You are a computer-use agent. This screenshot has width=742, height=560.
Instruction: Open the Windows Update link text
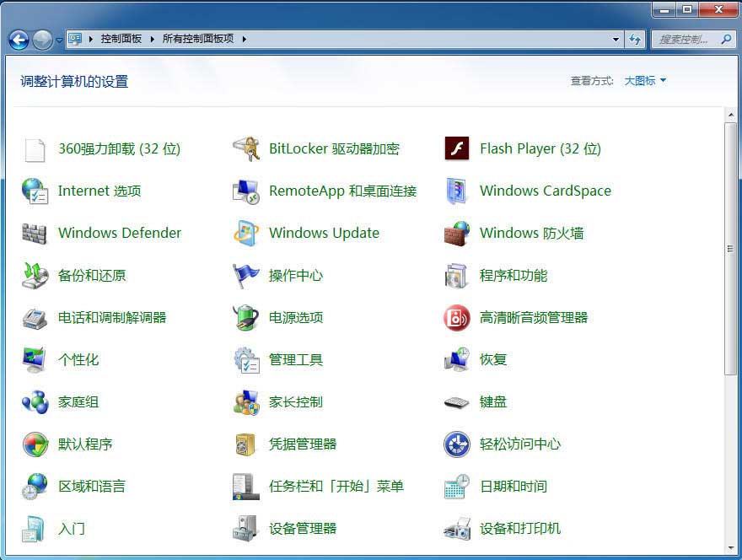[x=324, y=233]
